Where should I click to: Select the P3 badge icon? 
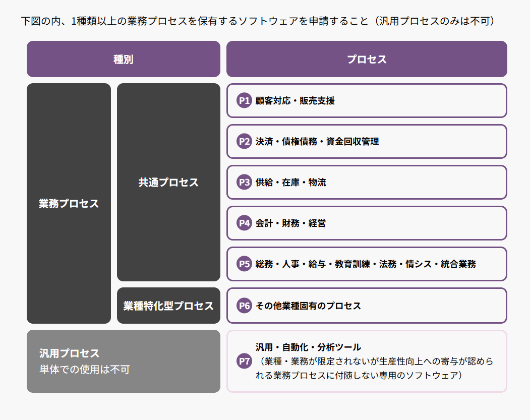coord(244,182)
